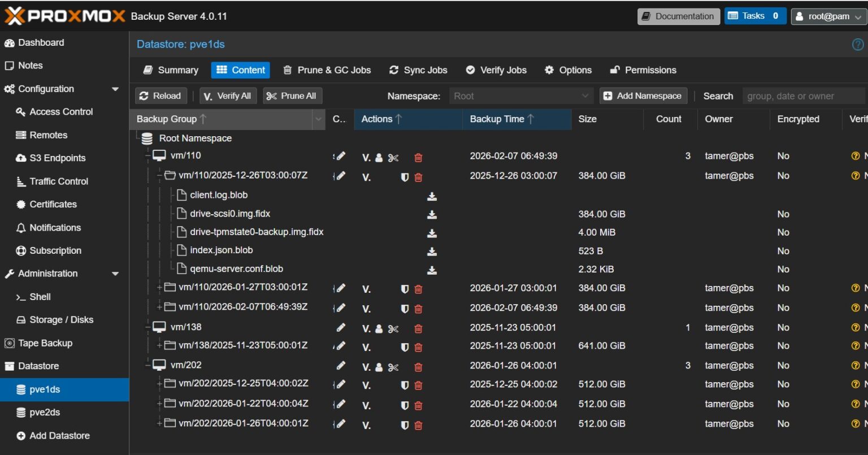The width and height of the screenshot is (868, 455).
Task: Select the pve2ds datastore
Action: coord(64,413)
